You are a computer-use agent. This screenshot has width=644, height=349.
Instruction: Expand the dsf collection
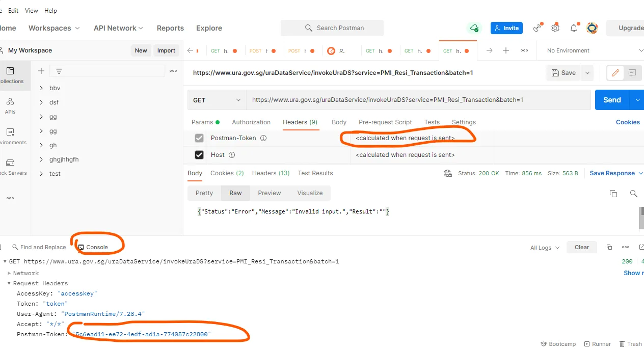[41, 102]
